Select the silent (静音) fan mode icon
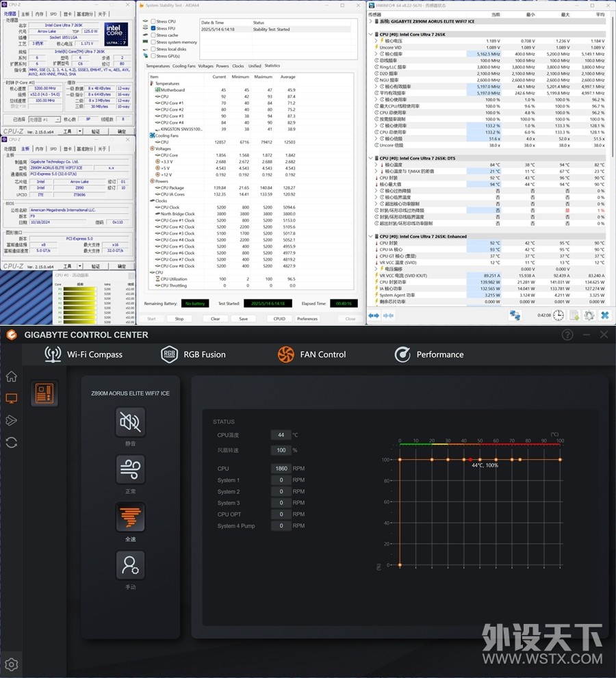This screenshot has height=678, width=616. 130,423
